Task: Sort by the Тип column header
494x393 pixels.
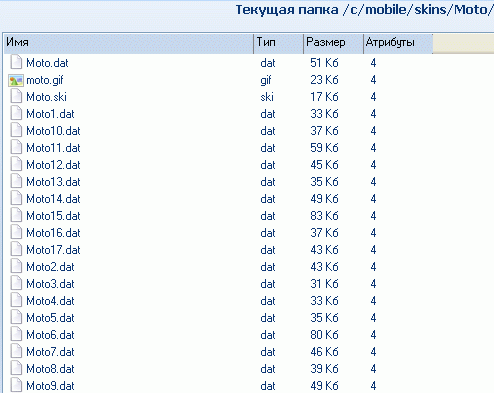Action: [x=279, y=43]
